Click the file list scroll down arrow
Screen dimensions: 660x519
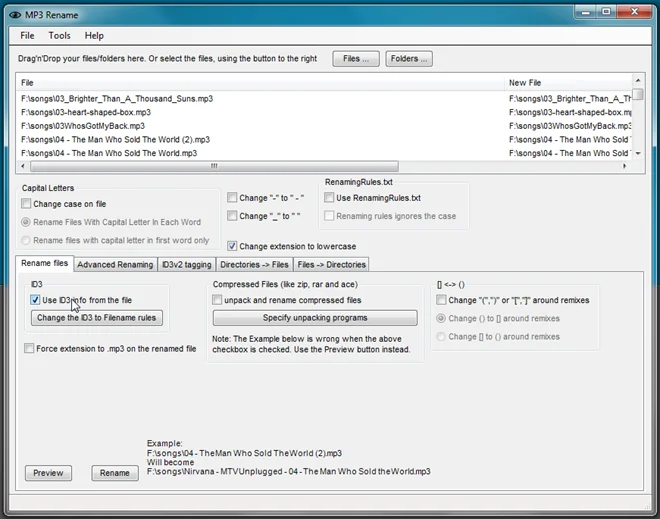point(638,153)
